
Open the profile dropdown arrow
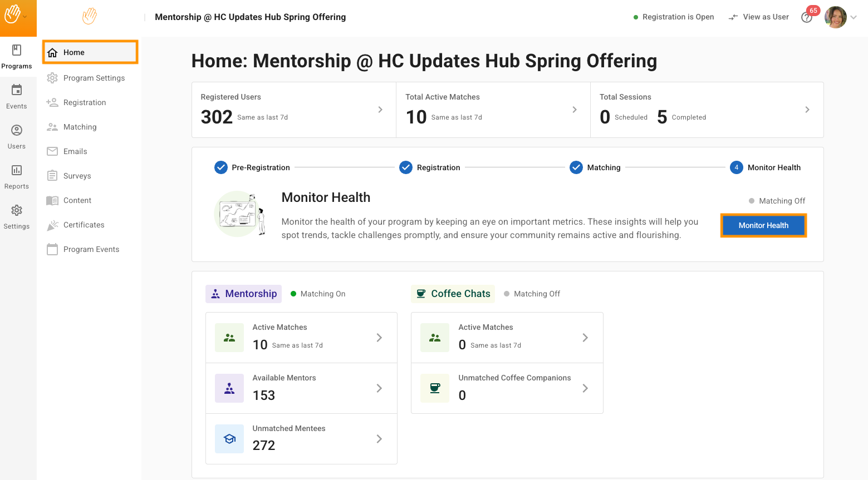point(854,17)
